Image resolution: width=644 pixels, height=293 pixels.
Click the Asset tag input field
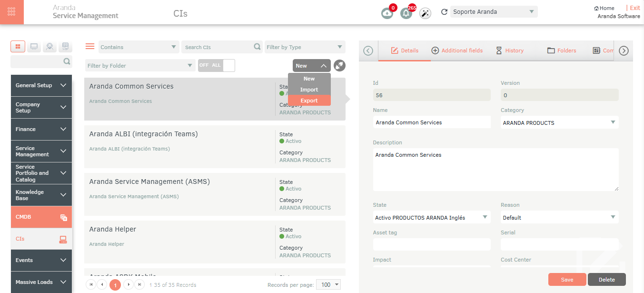[x=431, y=244]
